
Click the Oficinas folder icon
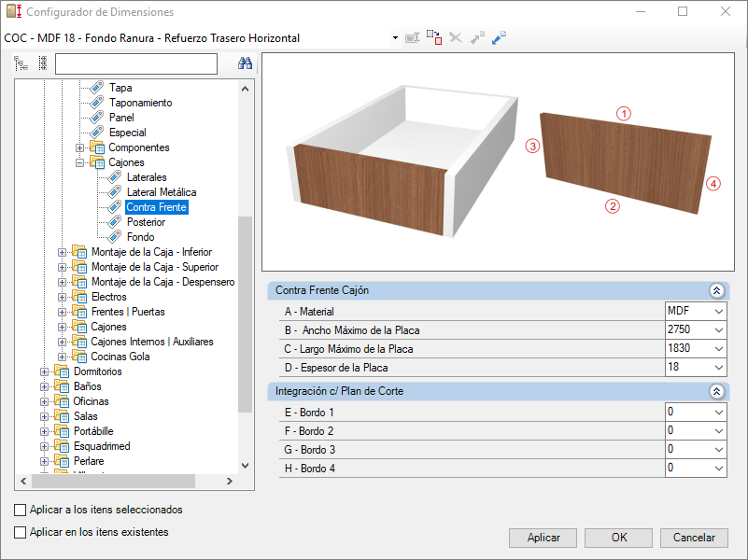[62, 401]
